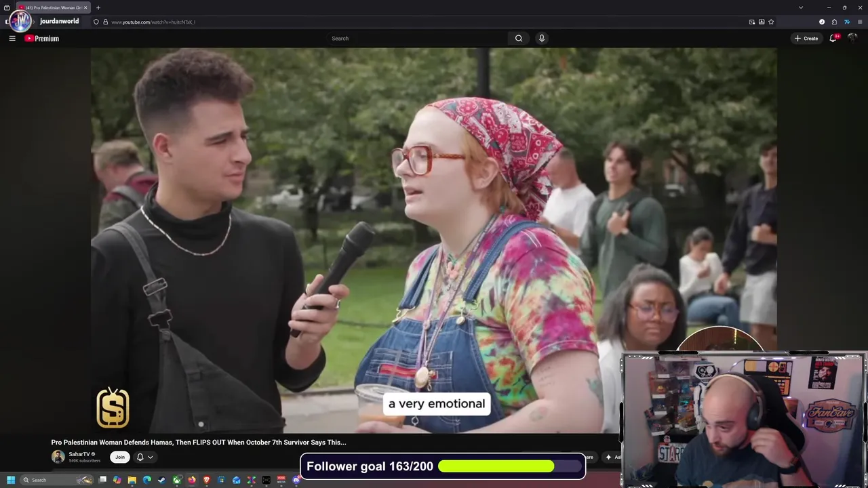Click the magnifier search button
868x488 pixels.
point(519,39)
